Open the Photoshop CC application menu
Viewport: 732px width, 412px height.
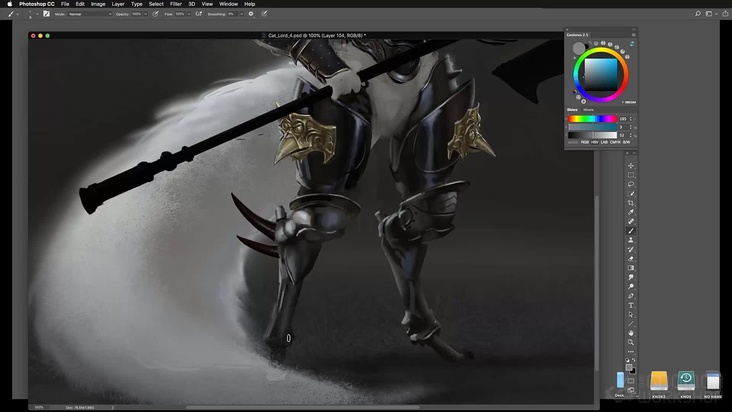[37, 4]
